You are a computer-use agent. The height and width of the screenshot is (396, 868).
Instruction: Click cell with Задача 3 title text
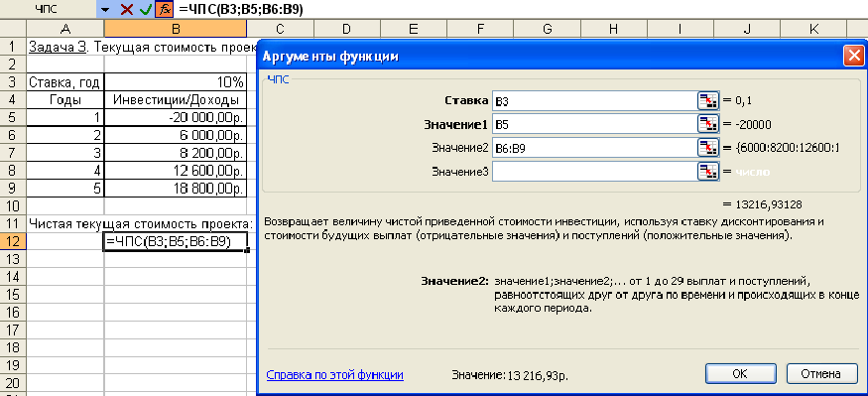65,47
